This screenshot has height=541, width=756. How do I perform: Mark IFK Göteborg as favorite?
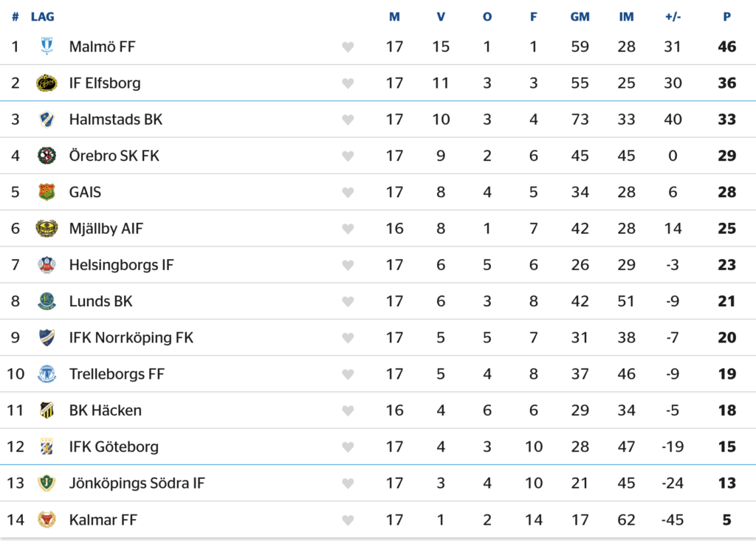348,447
